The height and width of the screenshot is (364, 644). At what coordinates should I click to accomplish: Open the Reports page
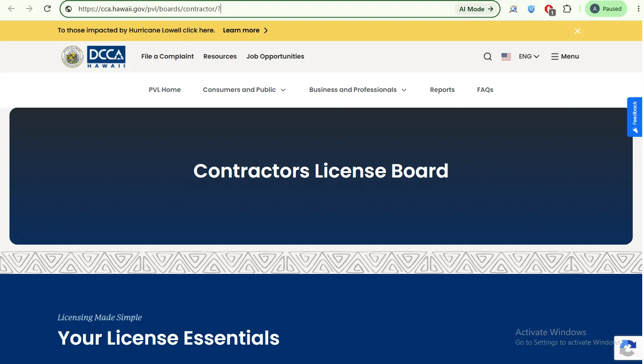point(442,90)
